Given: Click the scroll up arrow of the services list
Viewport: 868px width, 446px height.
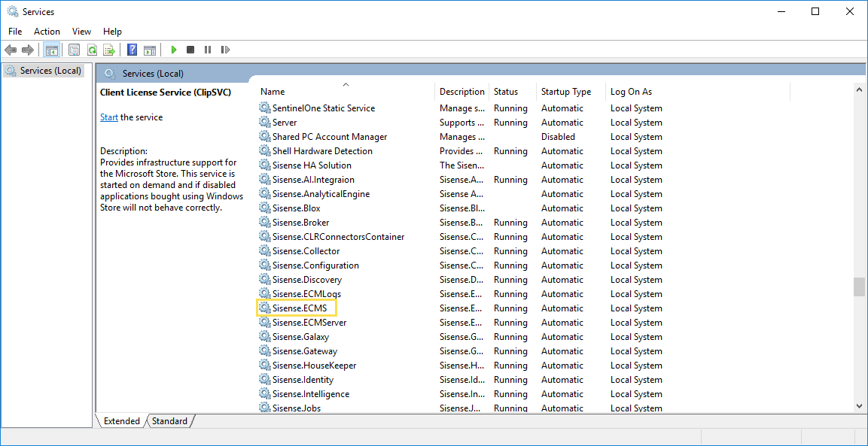Looking at the screenshot, I should point(858,89).
